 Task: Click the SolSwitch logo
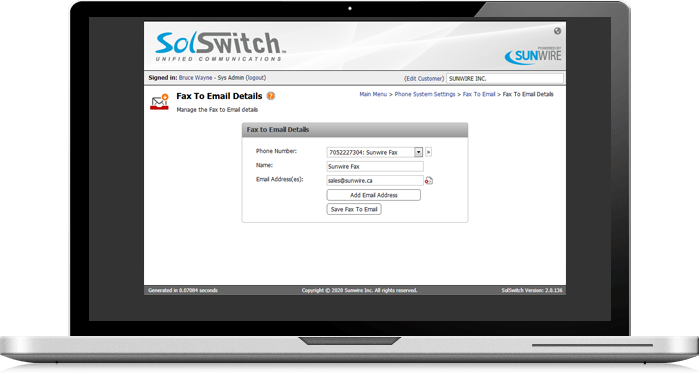[220, 46]
